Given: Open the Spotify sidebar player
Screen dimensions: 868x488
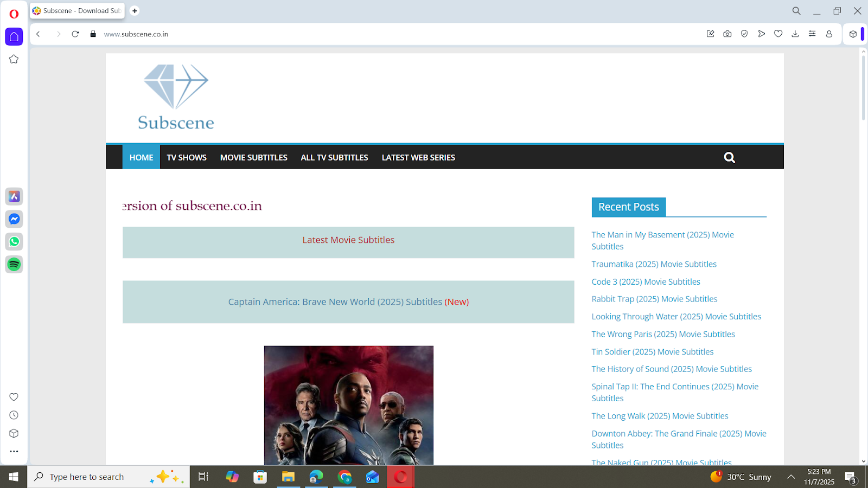Looking at the screenshot, I should [14, 265].
